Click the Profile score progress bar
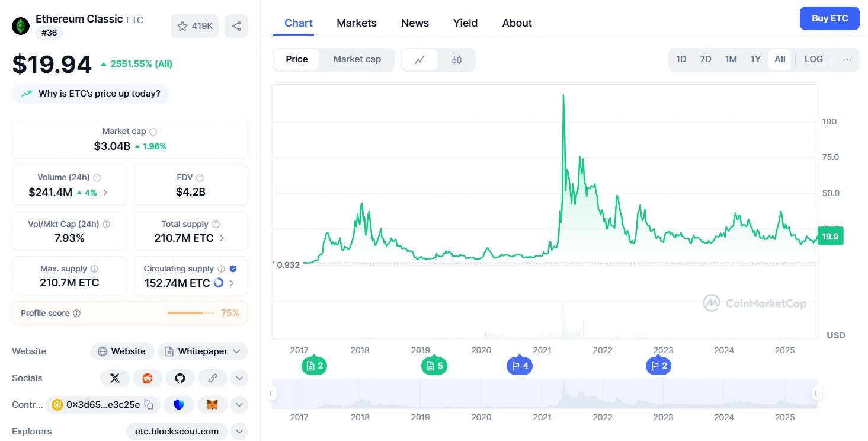 pos(191,313)
